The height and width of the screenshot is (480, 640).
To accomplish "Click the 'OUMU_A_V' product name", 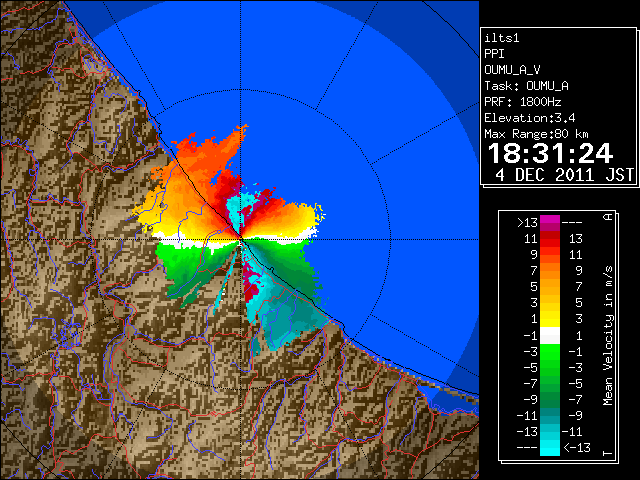I will point(512,70).
